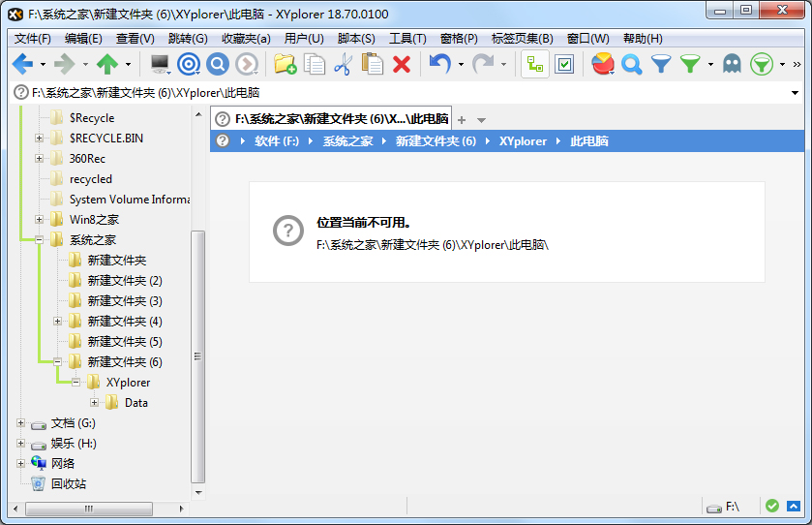Expand the 文档 (G:) drive
Image resolution: width=812 pixels, height=525 pixels.
[x=20, y=423]
